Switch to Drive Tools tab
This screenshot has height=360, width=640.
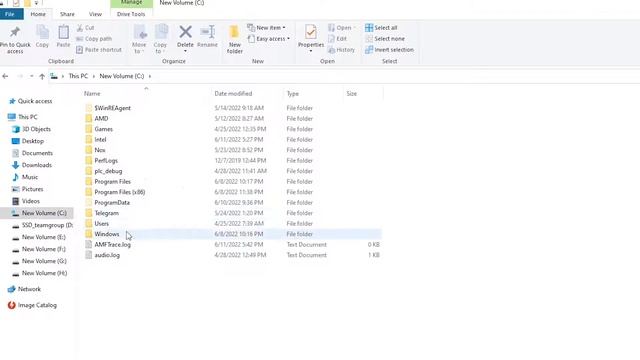[131, 14]
